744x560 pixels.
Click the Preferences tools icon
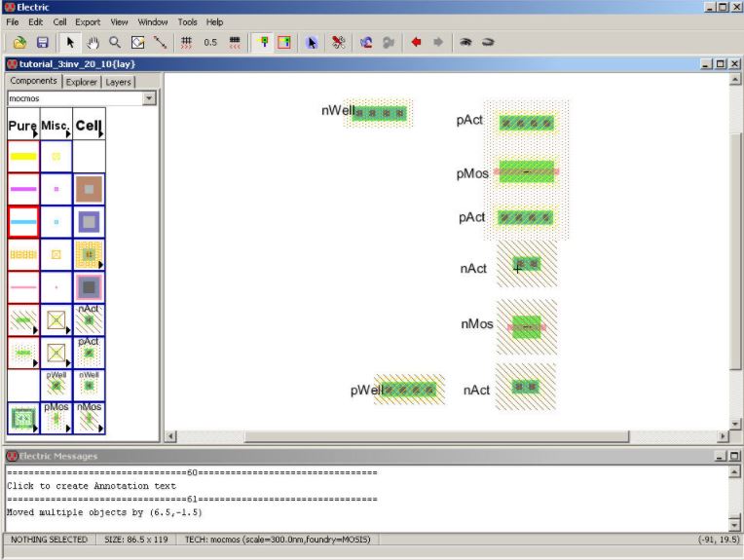[339, 43]
